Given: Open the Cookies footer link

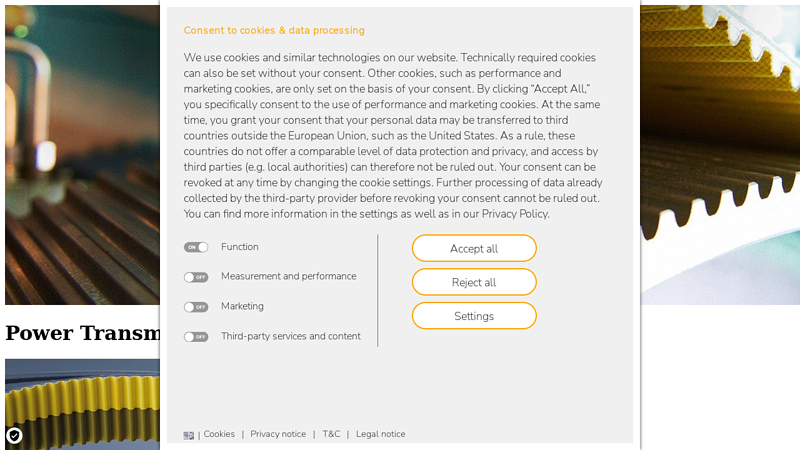Looking at the screenshot, I should pyautogui.click(x=219, y=434).
